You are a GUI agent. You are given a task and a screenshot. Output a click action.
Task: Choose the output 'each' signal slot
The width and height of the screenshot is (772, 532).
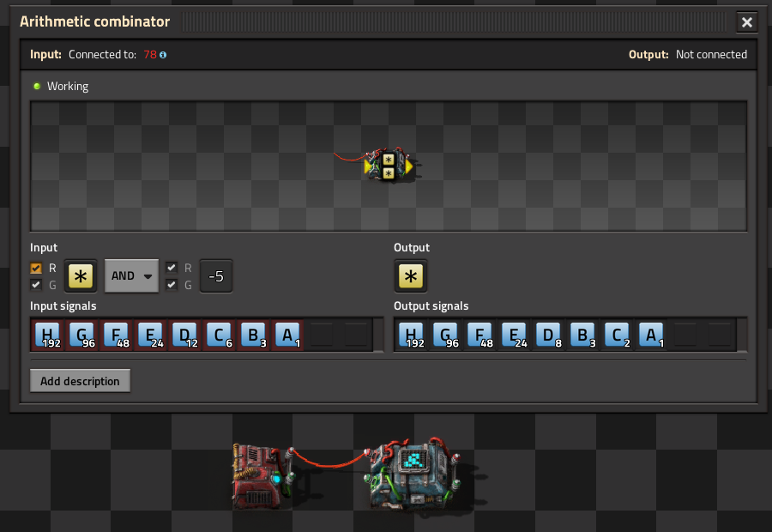pos(411,275)
